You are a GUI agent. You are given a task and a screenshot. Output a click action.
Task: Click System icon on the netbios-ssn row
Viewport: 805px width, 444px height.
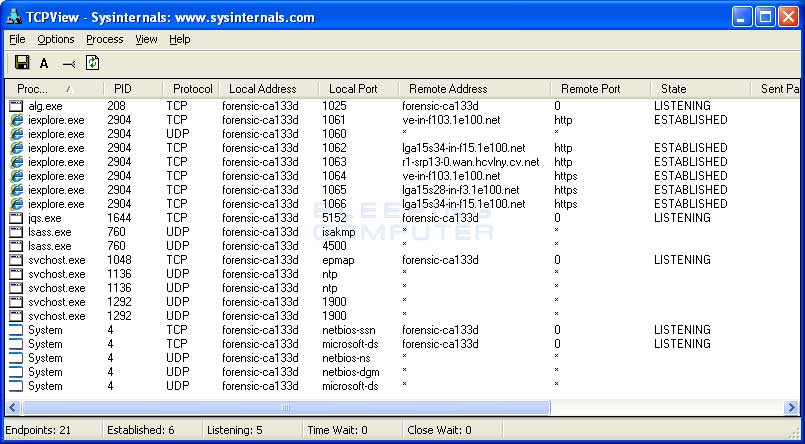[x=16, y=330]
